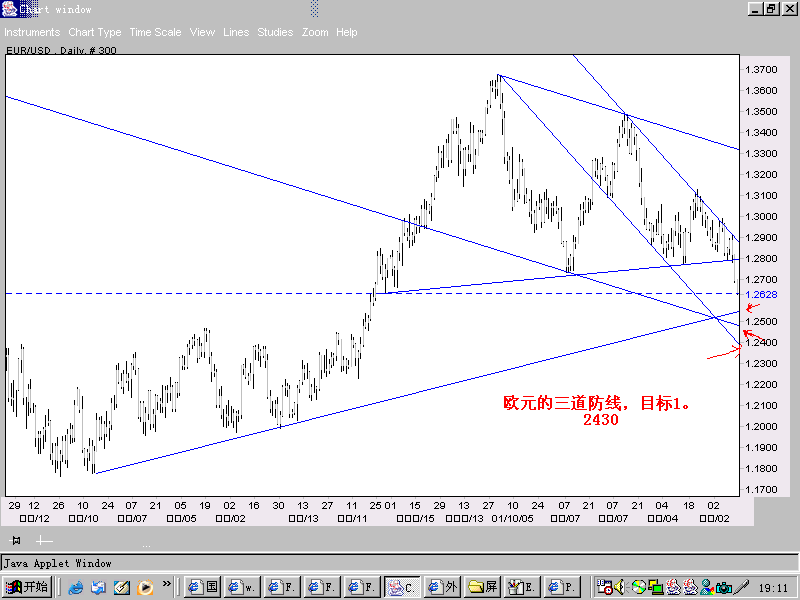Activate the C. chart taskbar button

(x=403, y=587)
